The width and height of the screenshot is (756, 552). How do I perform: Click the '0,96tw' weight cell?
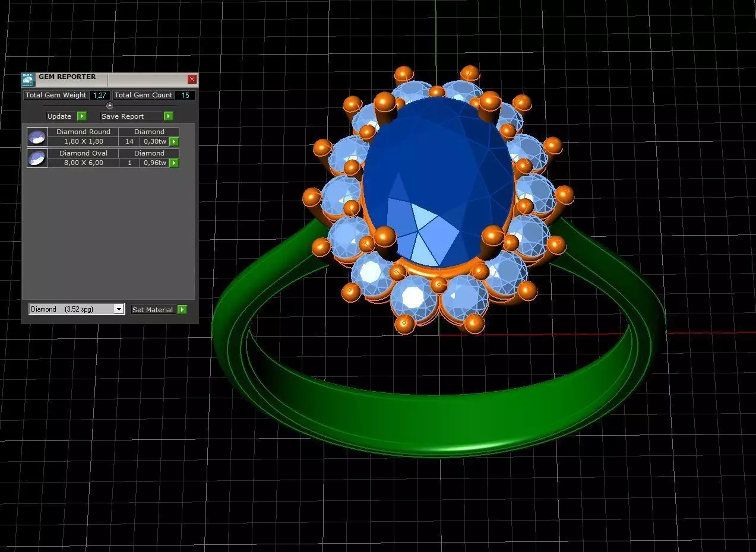coord(155,163)
